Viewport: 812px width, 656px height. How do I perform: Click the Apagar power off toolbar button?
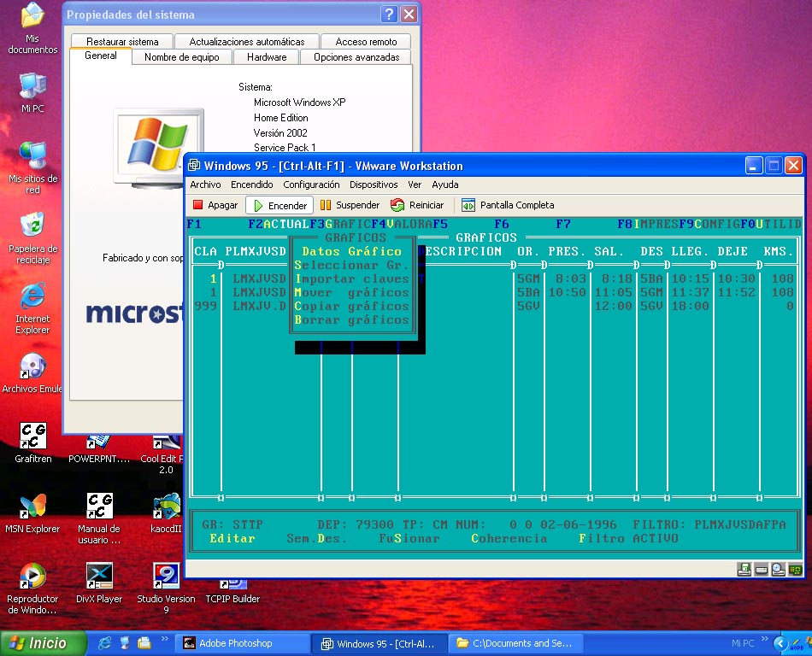click(215, 205)
